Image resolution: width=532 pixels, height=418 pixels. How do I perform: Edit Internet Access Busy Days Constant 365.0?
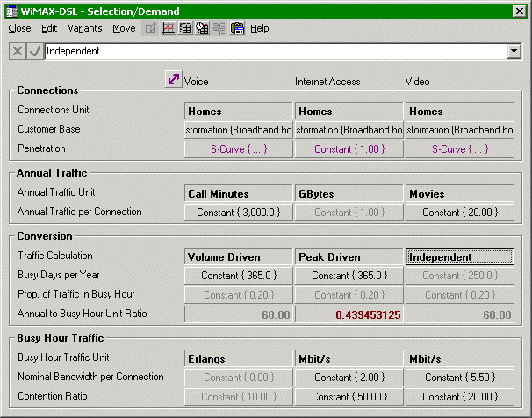click(x=349, y=276)
